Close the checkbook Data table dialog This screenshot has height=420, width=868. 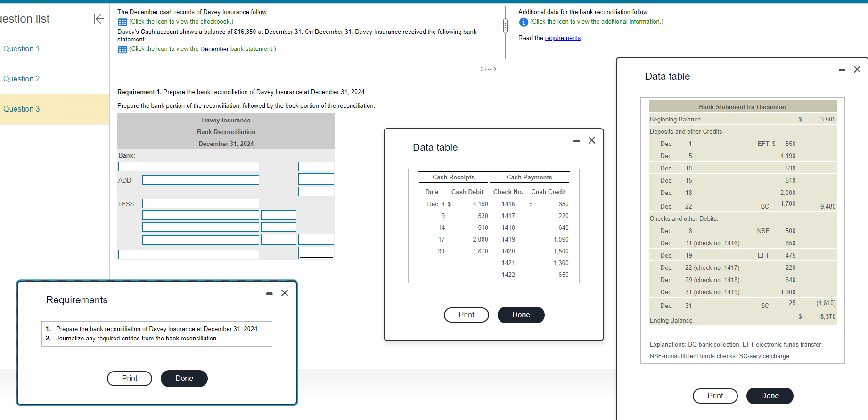(x=592, y=140)
